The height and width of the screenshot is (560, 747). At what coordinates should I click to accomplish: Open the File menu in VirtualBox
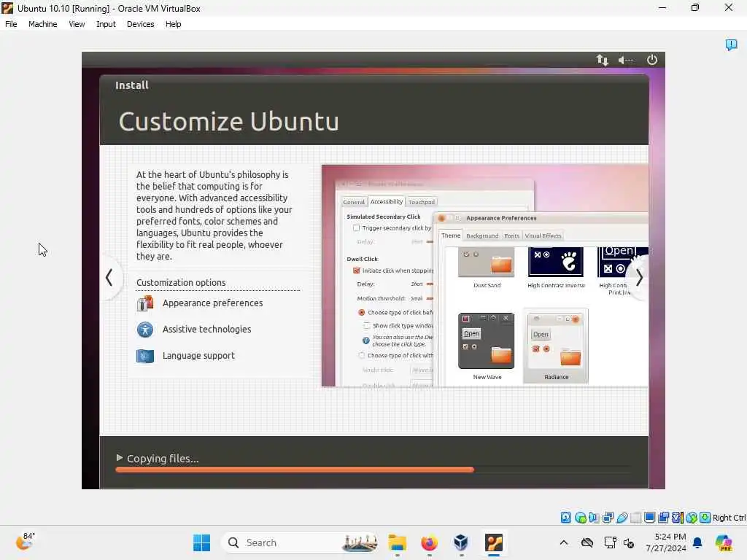click(x=11, y=24)
